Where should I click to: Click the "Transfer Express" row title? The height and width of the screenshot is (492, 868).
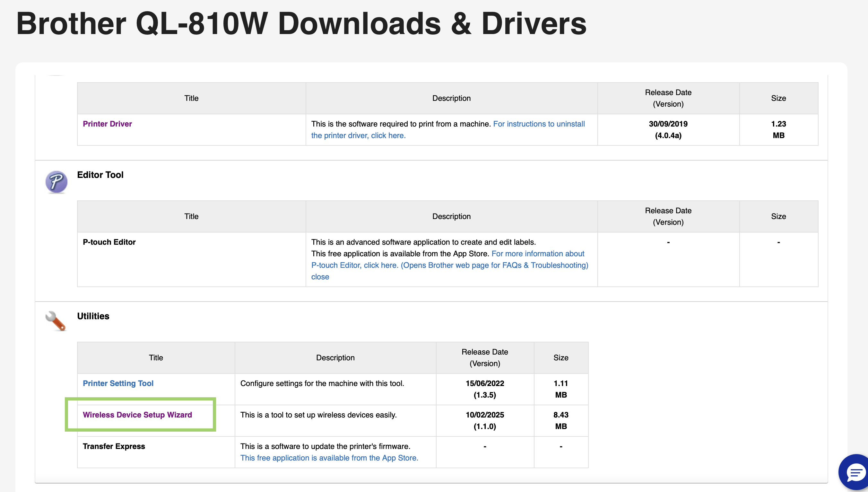coord(114,446)
